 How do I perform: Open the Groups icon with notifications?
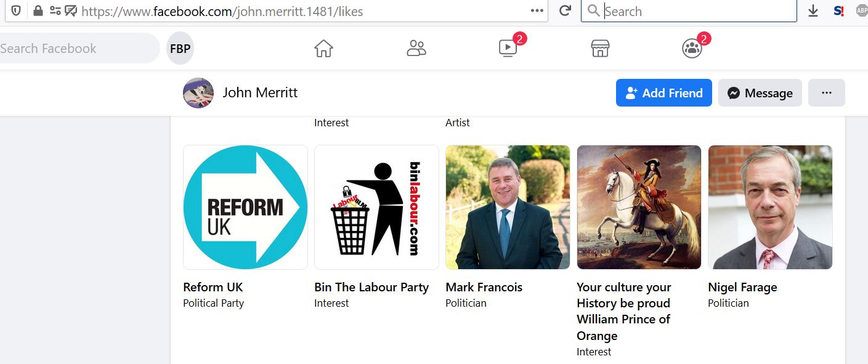(692, 48)
